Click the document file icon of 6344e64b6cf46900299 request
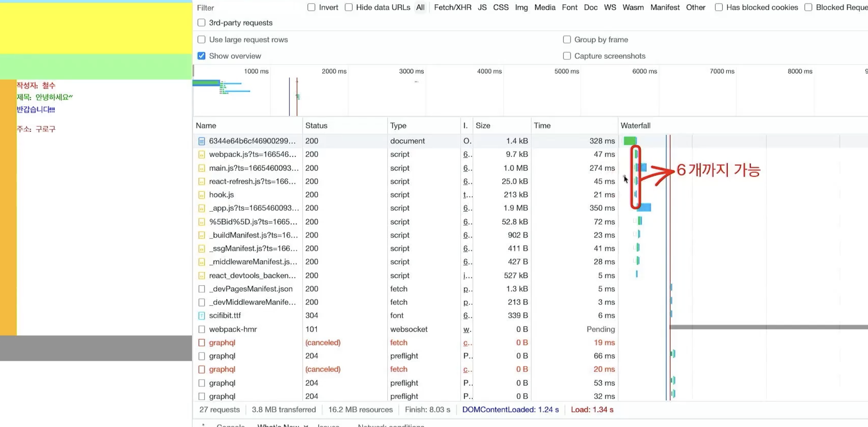The width and height of the screenshot is (868, 427). 201,141
